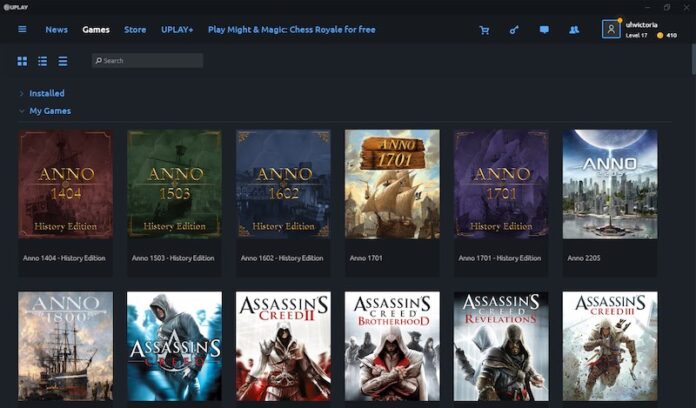Image resolution: width=696 pixels, height=408 pixels.
Task: Go to the News tab
Action: coord(56,30)
